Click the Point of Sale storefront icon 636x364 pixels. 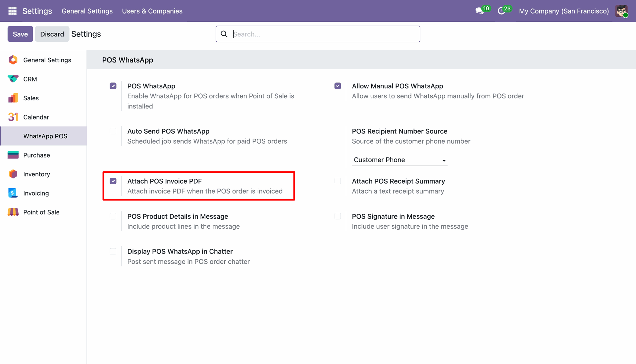(13, 212)
